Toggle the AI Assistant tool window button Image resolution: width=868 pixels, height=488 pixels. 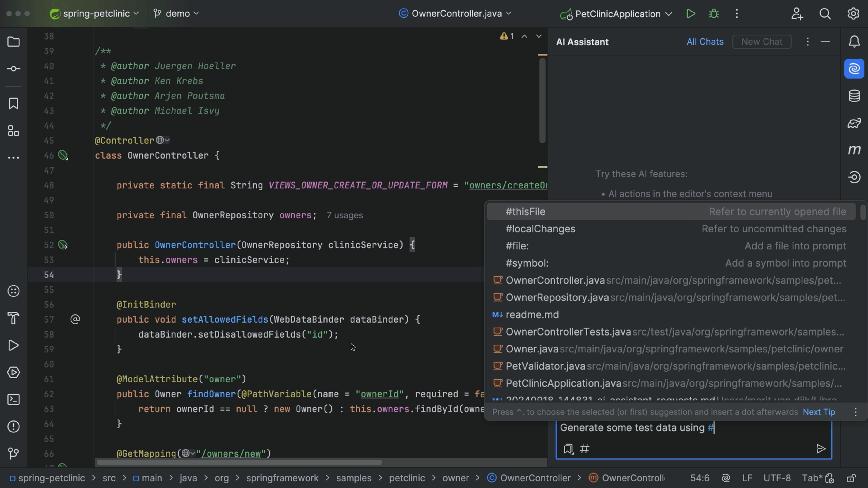[x=854, y=69]
